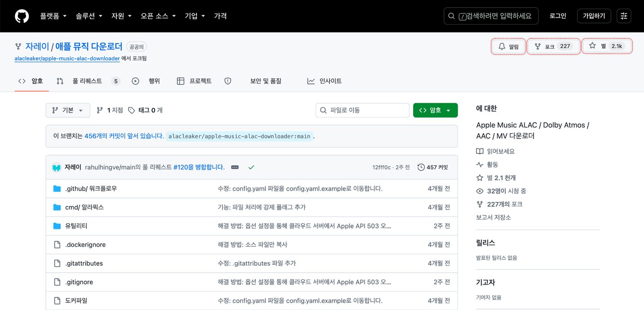Viewport: 644px width, 310px height.
Task: Click the branch icon beside 1 지점
Action: pyautogui.click(x=100, y=110)
